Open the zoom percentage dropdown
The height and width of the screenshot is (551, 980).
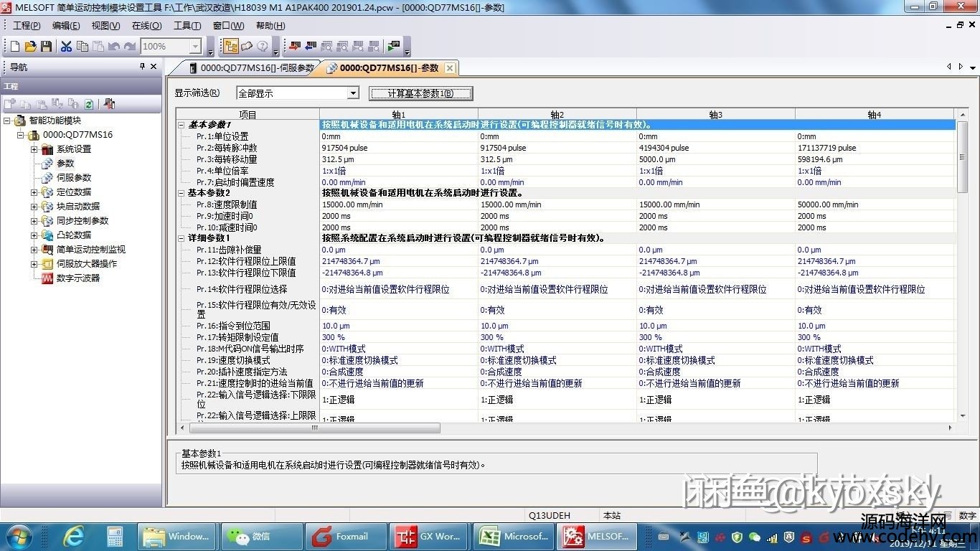click(195, 46)
